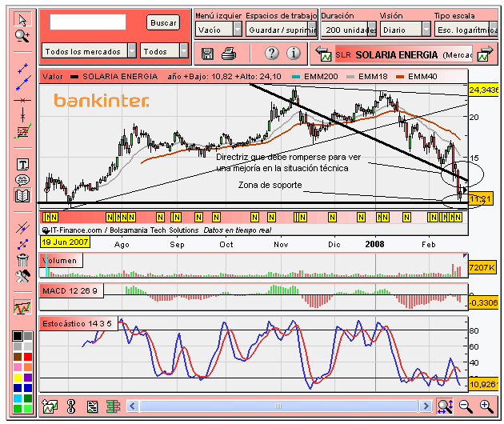Go to previous security with left arrow icon
The width and height of the screenshot is (504, 424).
click(323, 54)
